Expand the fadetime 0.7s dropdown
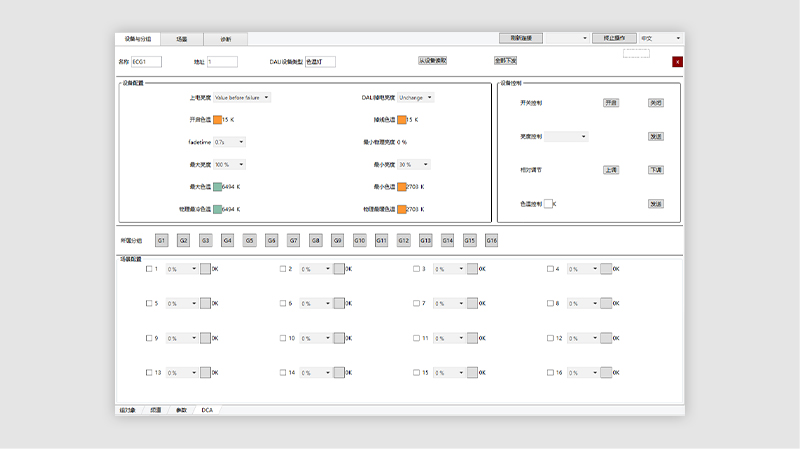The height and width of the screenshot is (449, 800). [x=229, y=142]
